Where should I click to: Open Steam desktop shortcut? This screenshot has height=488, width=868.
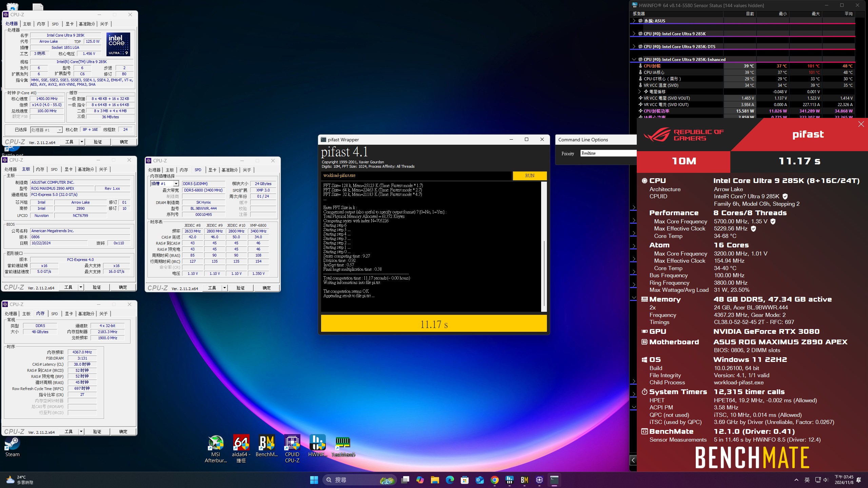click(12, 447)
